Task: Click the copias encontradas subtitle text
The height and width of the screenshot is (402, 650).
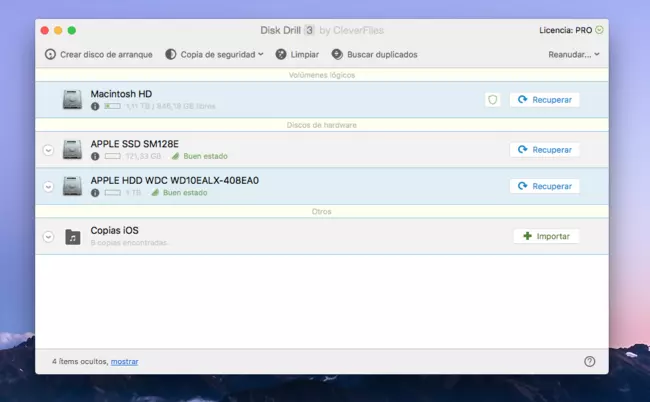Action: [x=129, y=242]
